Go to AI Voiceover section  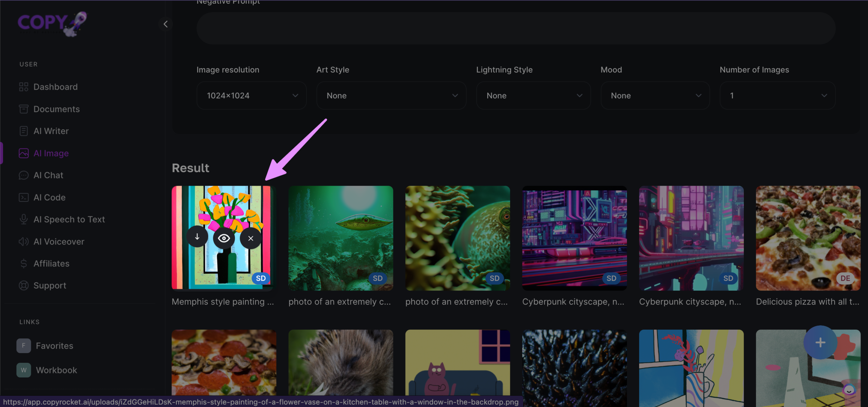pyautogui.click(x=59, y=242)
